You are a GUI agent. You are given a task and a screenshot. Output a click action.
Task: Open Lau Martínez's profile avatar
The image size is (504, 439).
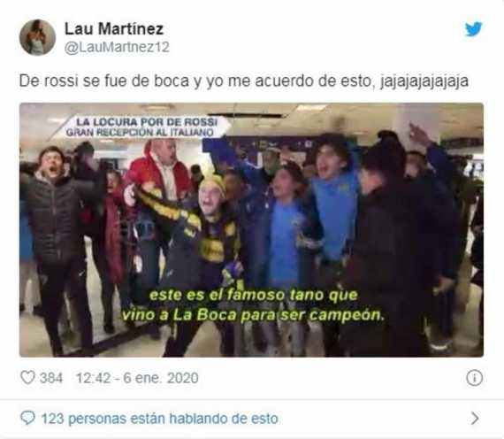37,37
